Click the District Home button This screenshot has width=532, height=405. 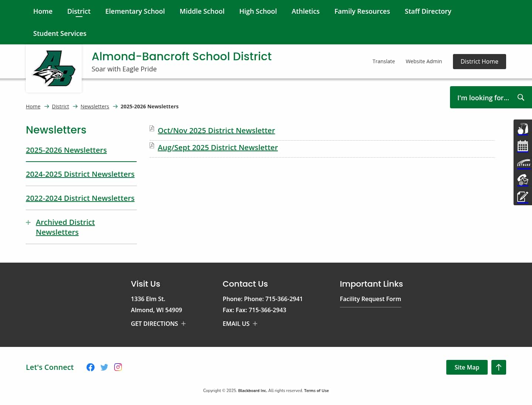(479, 61)
